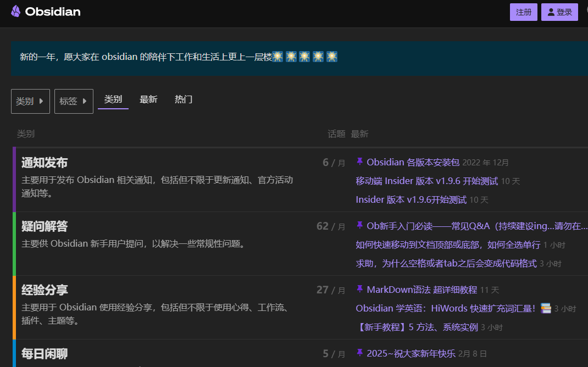Open the 经验分享 category
The height and width of the screenshot is (367, 588).
[45, 290]
